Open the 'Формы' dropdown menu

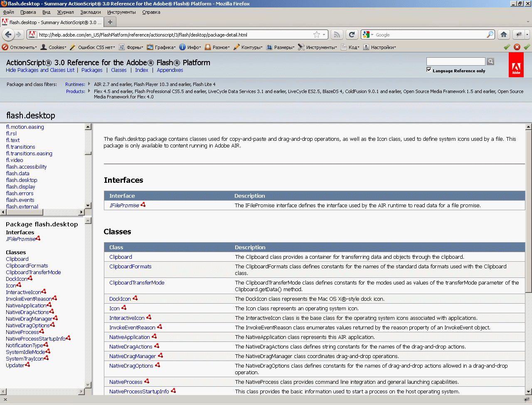(131, 47)
